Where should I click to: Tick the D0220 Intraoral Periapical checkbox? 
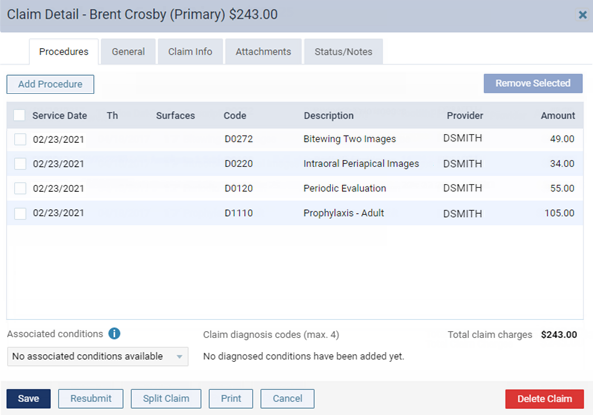(x=20, y=164)
